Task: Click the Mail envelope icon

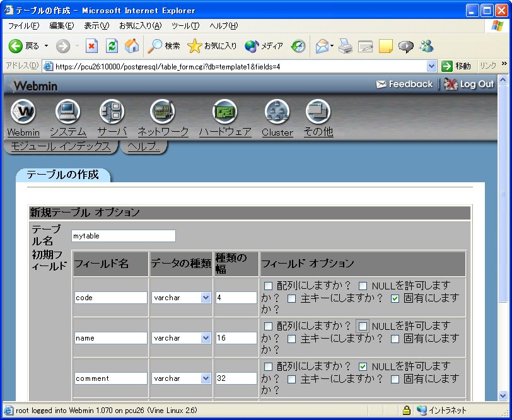Action: [x=322, y=46]
